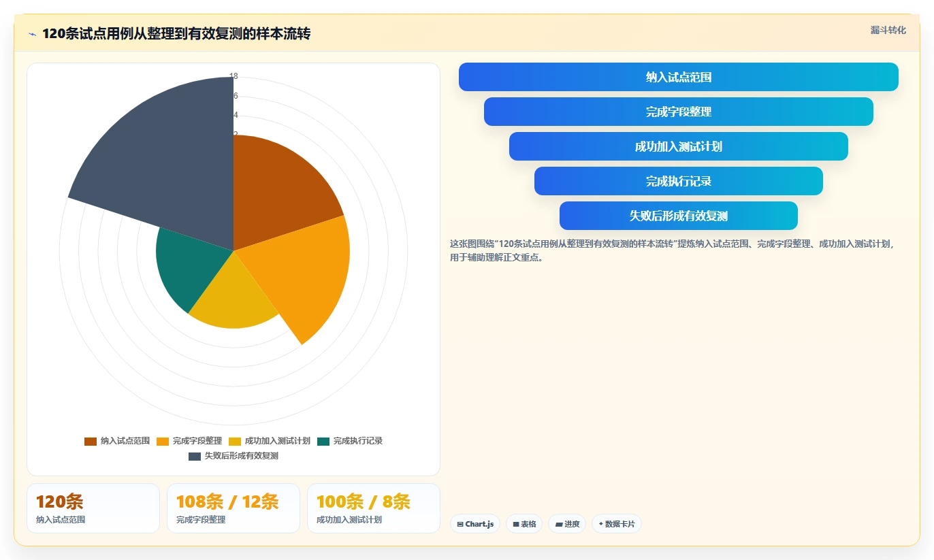Toggle 纳入试点范围 legend color swatch
The image size is (934, 560).
pos(91,441)
